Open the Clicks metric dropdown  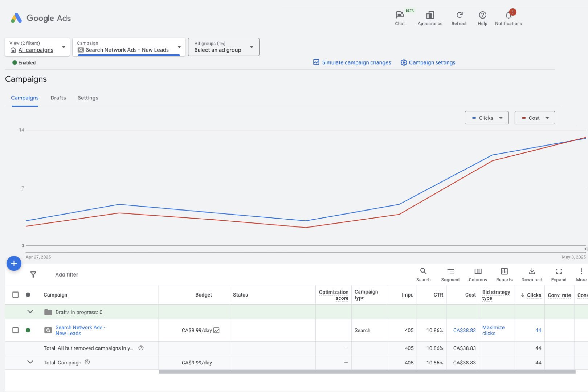[x=486, y=118]
